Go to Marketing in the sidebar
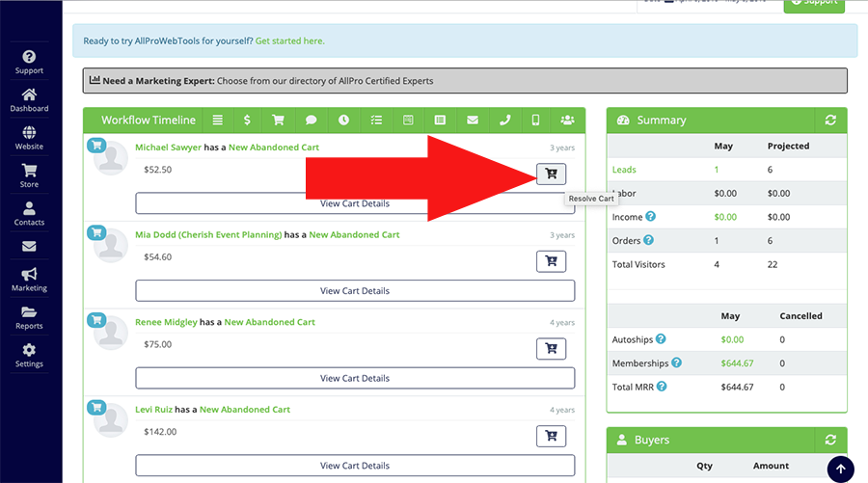 pos(29,280)
